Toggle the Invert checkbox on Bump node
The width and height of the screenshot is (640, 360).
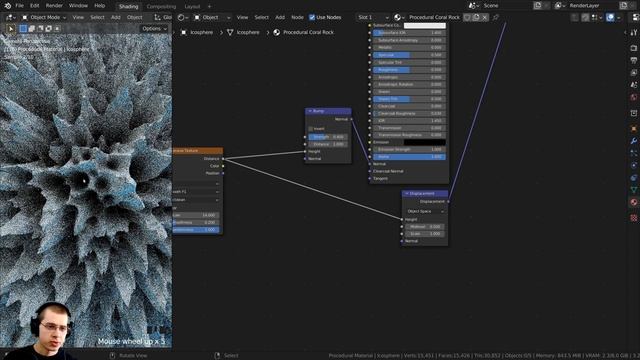[x=311, y=129]
